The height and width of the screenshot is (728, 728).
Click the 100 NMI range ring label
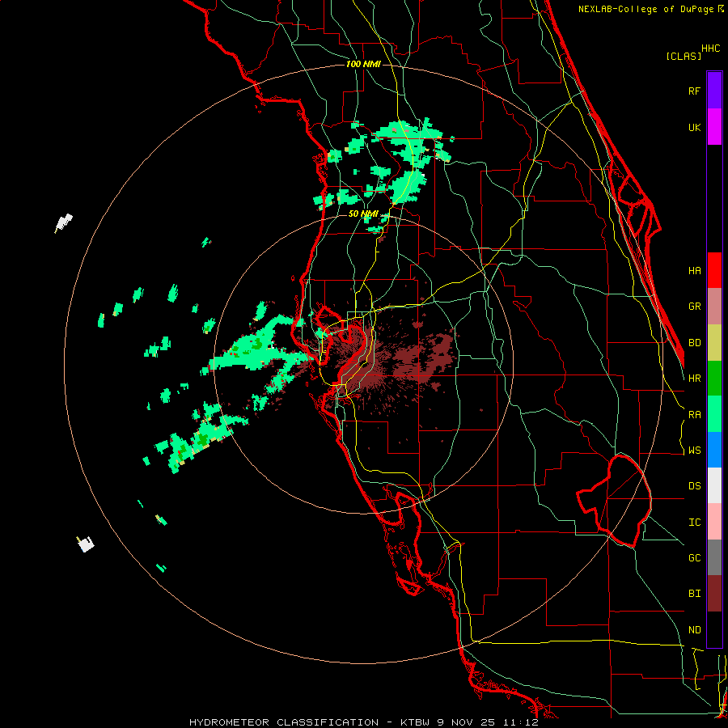(x=363, y=64)
